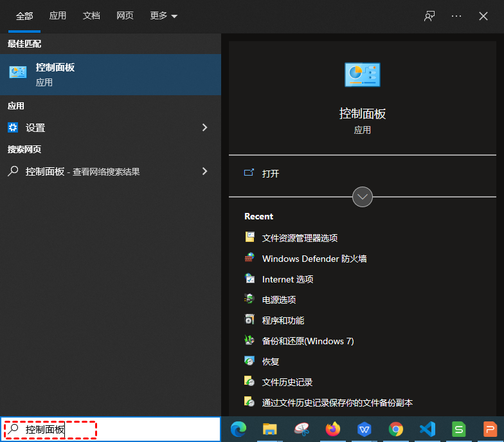Open recent item 文件资源管理器选项

tap(300, 238)
